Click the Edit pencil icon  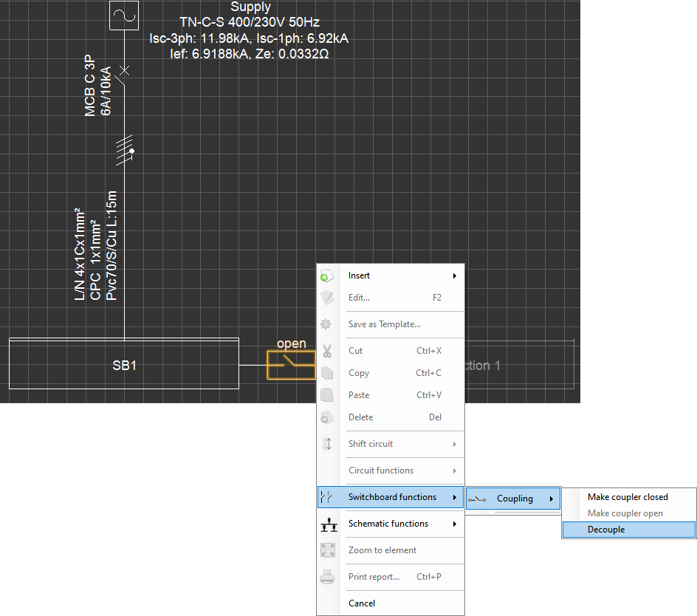(x=326, y=298)
